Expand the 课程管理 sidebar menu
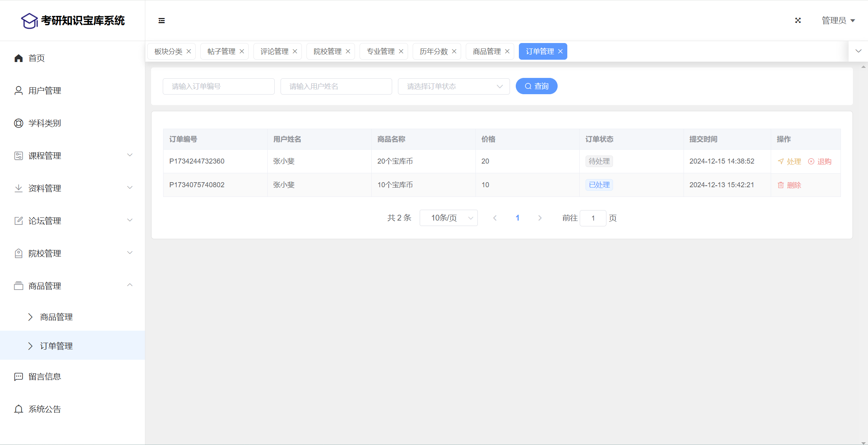Screen dimensions: 868x445 [x=72, y=156]
